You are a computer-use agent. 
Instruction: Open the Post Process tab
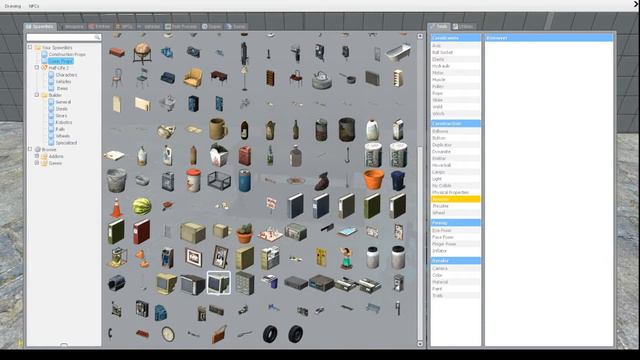tap(181, 27)
